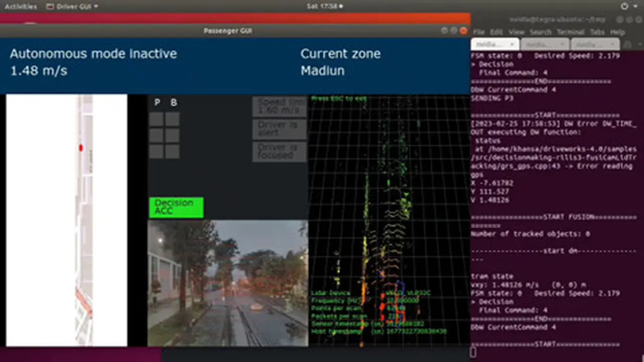Click the front camera road view
Viewport: 644px width, 362px height.
click(227, 283)
